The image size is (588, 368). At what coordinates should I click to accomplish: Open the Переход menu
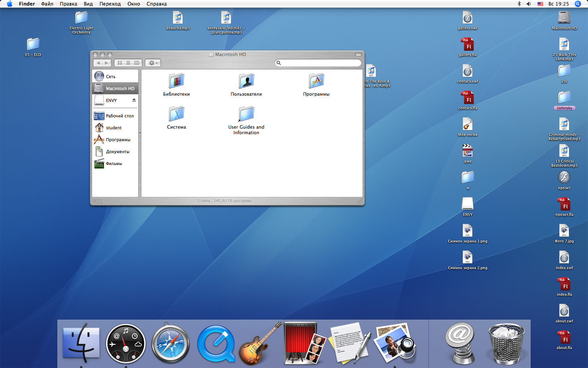point(110,4)
